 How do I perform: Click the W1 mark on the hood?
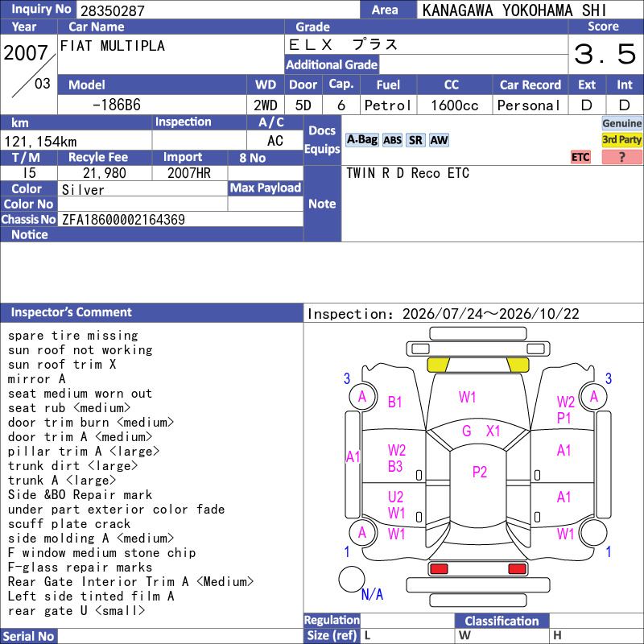click(x=467, y=397)
